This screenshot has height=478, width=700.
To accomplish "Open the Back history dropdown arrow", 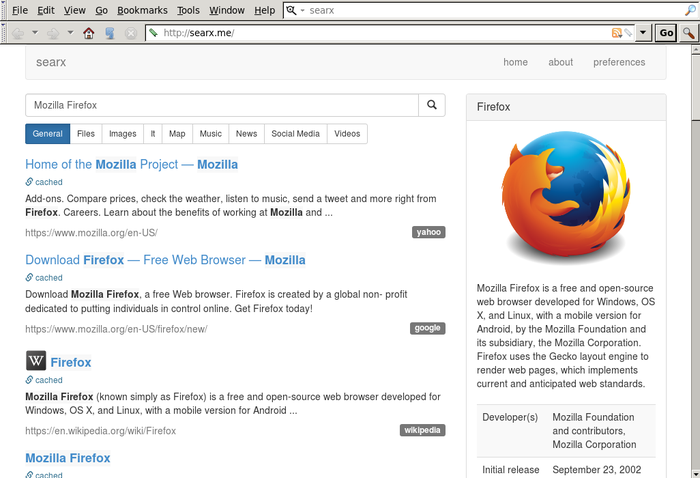I will [35, 33].
